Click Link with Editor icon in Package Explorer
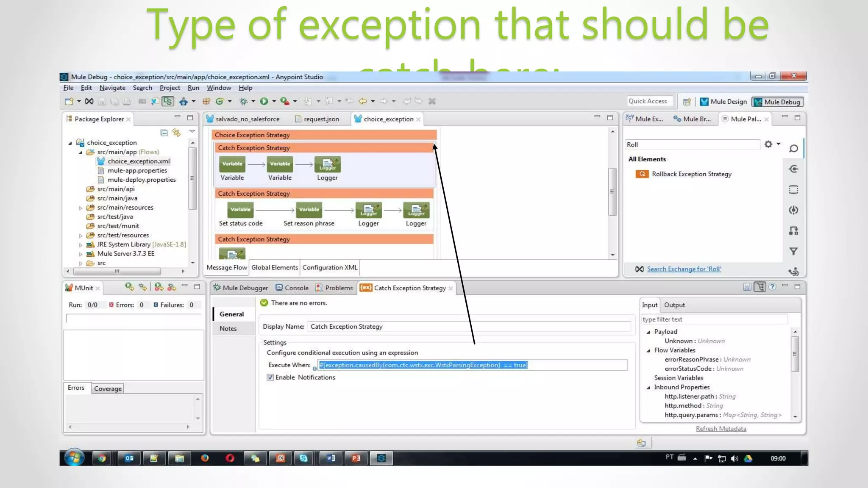This screenshot has height=488, width=868. pyautogui.click(x=176, y=133)
